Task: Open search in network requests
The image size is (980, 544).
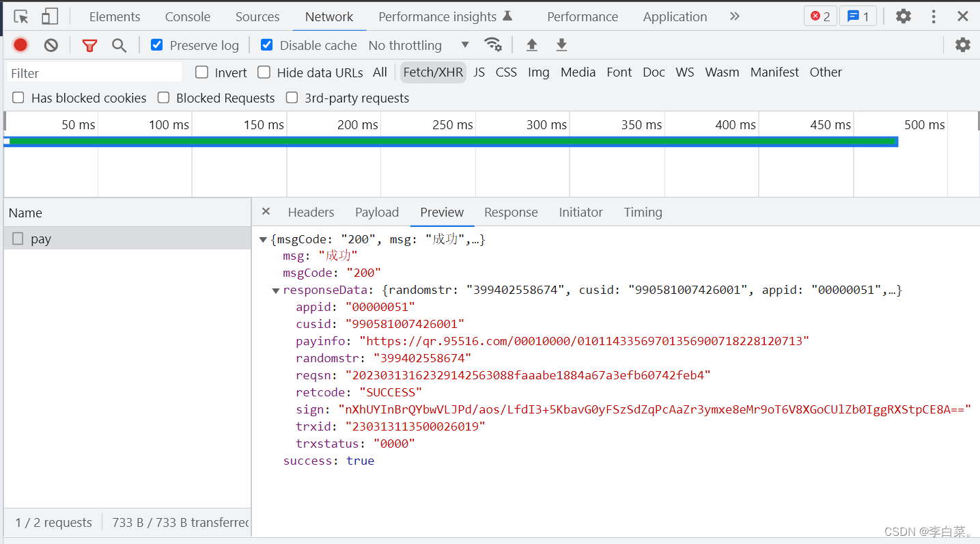Action: click(119, 44)
